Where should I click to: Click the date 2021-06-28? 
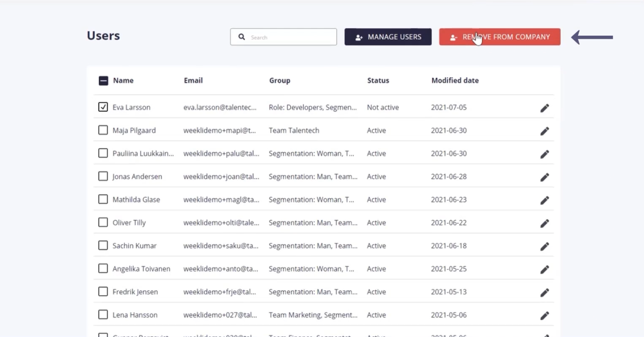coord(449,177)
